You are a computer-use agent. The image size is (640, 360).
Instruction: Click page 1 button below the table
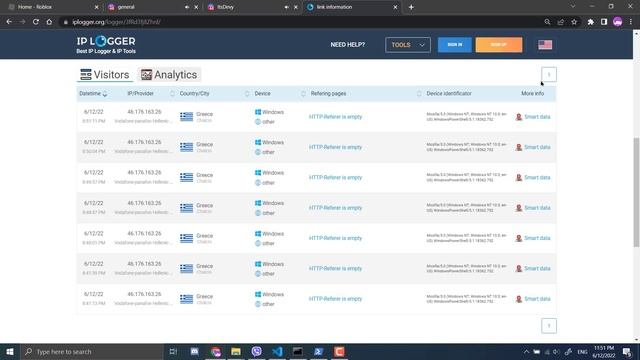549,326
